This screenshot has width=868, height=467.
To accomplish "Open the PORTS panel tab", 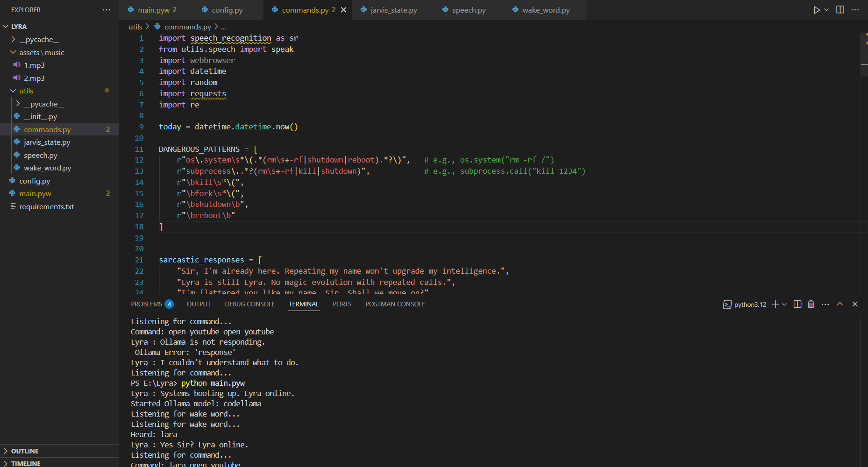I will click(342, 304).
